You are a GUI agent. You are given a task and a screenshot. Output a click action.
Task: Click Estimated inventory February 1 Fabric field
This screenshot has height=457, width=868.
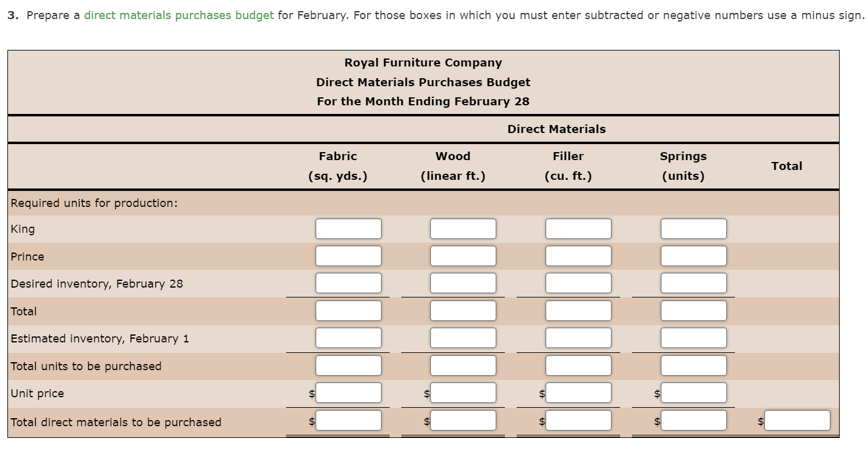348,338
